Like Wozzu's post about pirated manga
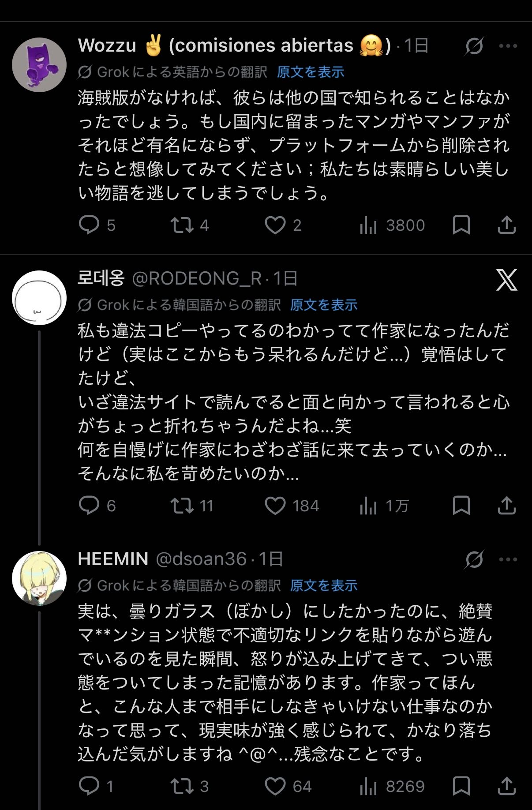532x810 pixels. (275, 225)
